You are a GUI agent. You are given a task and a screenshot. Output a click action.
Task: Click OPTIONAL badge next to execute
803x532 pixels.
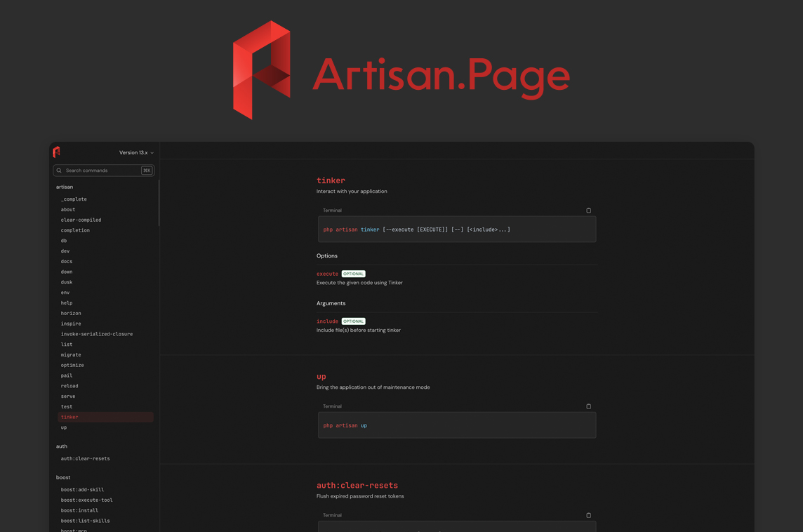point(353,274)
